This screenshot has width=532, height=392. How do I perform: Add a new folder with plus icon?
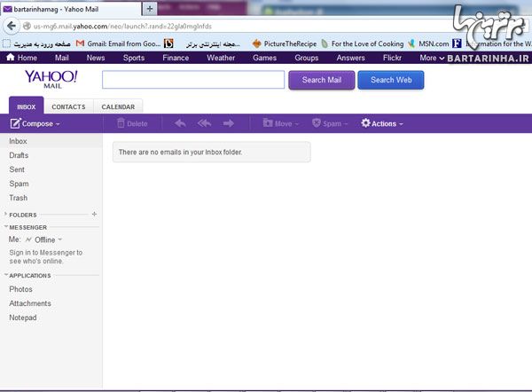tap(94, 215)
